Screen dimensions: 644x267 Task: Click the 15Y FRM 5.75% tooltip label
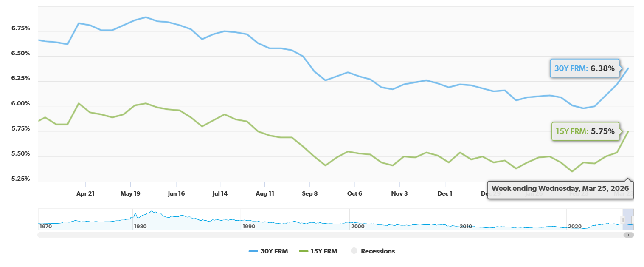[585, 131]
